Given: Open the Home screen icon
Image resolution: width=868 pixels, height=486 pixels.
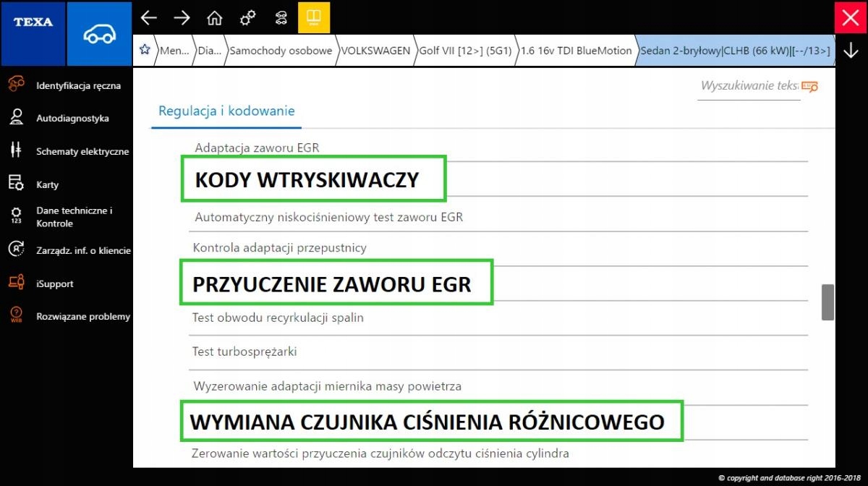Looking at the screenshot, I should [x=214, y=17].
